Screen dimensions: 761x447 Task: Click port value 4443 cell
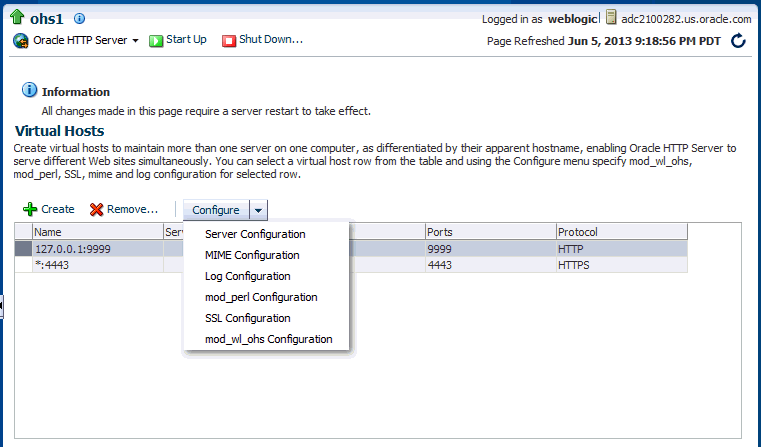pyautogui.click(x=491, y=265)
